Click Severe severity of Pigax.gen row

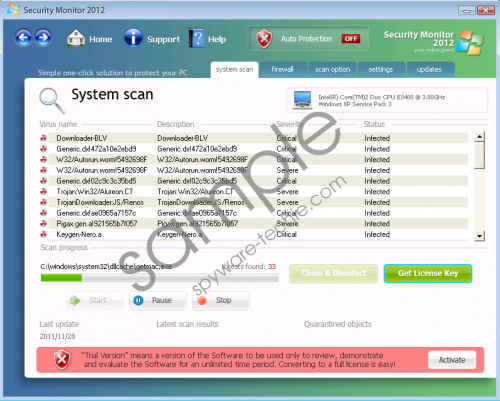tap(287, 224)
